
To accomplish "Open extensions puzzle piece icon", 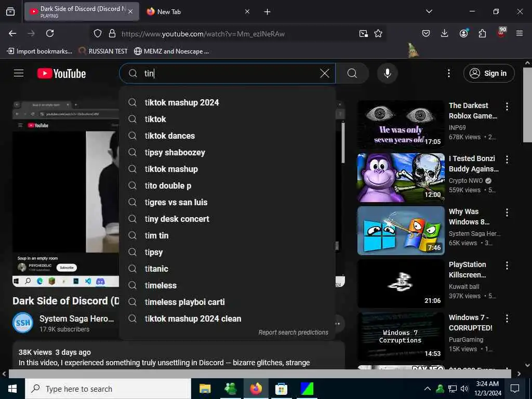I will (482, 33).
